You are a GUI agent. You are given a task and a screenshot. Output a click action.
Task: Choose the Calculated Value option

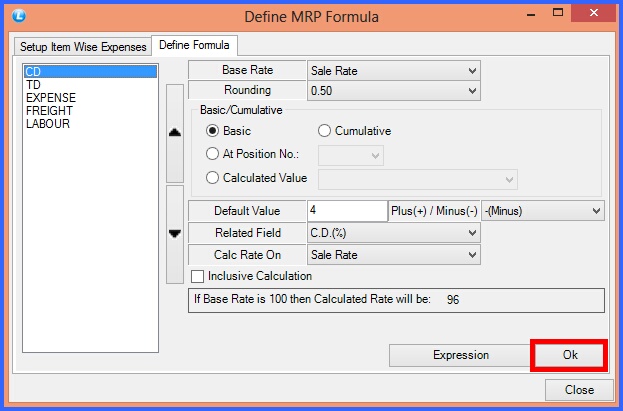(x=212, y=178)
